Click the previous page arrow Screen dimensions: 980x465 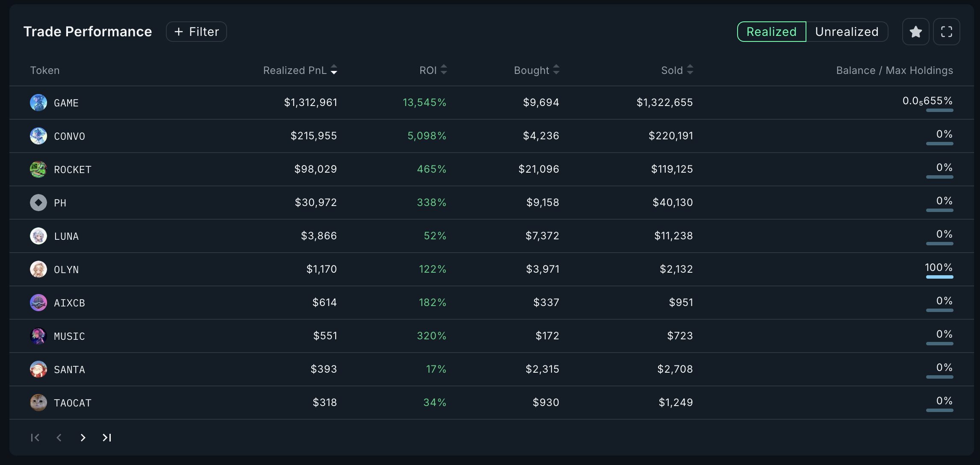[x=59, y=438]
